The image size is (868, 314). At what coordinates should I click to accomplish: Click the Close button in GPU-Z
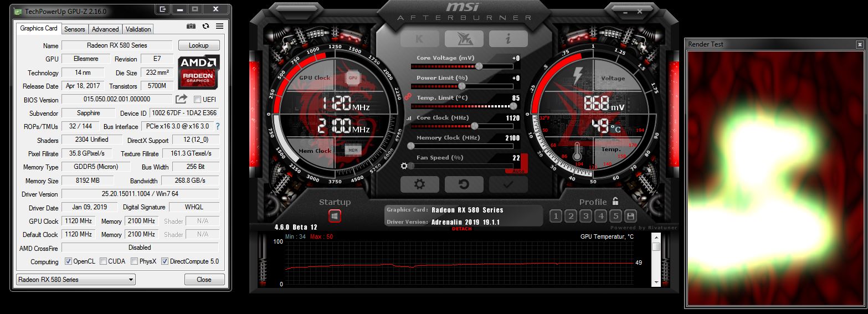[204, 280]
